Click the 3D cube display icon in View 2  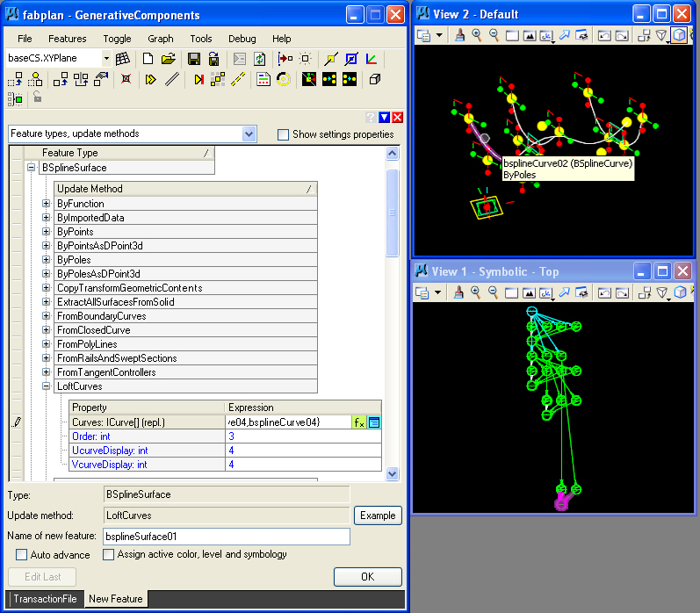679,35
